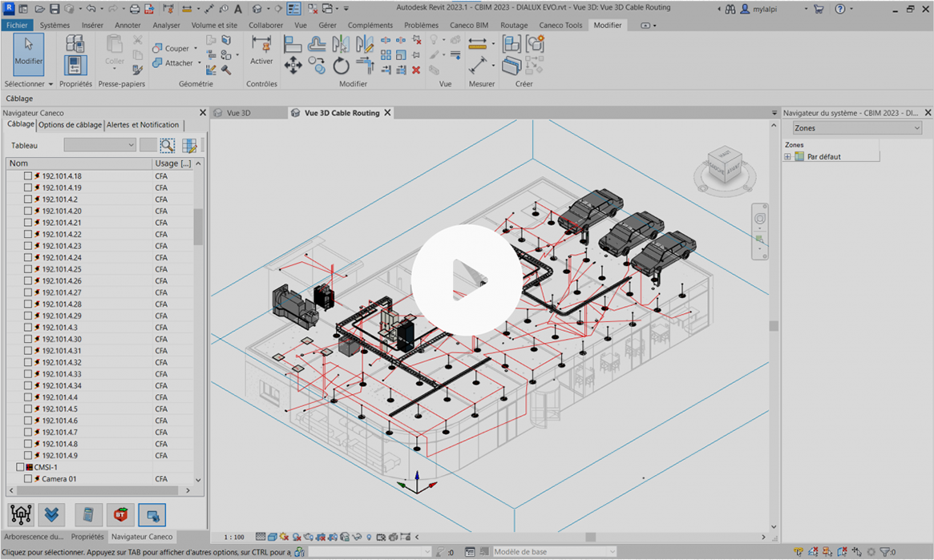Switch to the Systèmes ribbon tab

[x=55, y=25]
